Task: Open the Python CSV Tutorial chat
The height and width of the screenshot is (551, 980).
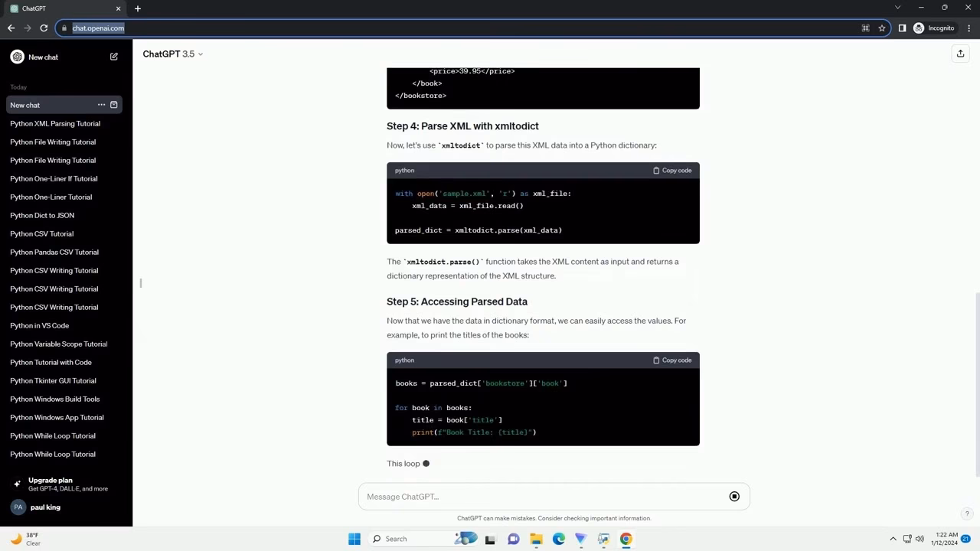Action: click(x=41, y=233)
